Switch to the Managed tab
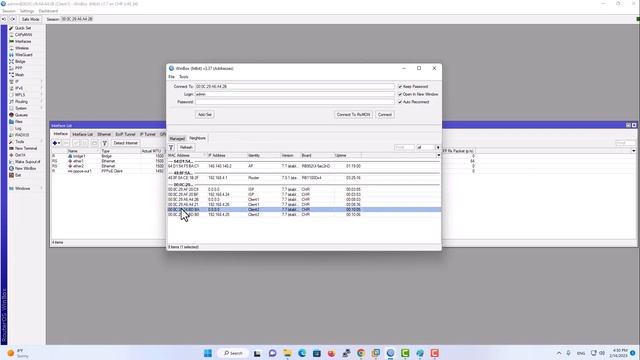 pyautogui.click(x=177, y=138)
